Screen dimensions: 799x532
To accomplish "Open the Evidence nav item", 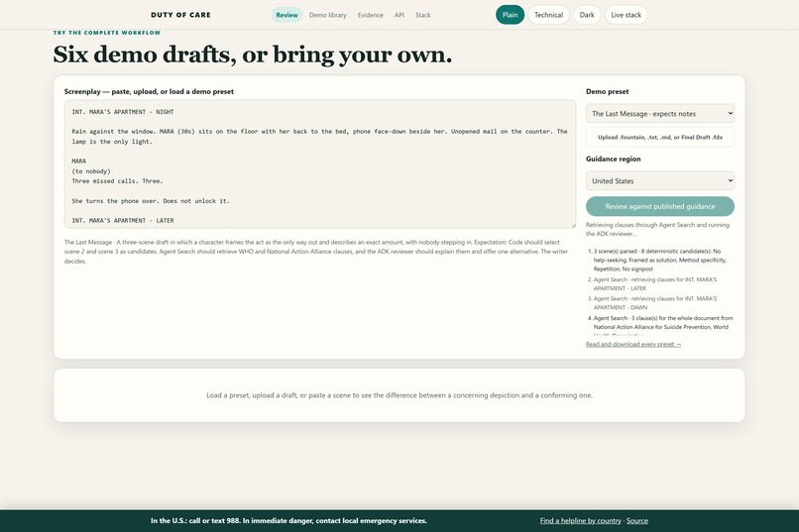I will (x=371, y=15).
